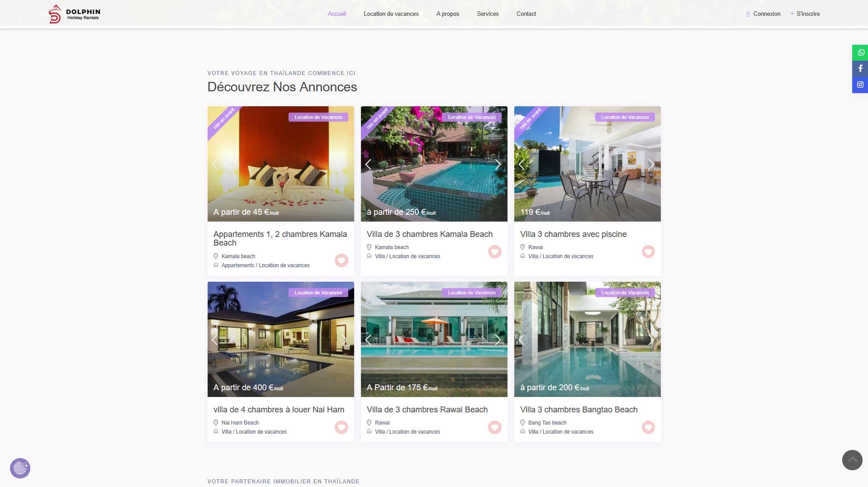Click the Dolphin Holiday Rentals logo

click(75, 14)
